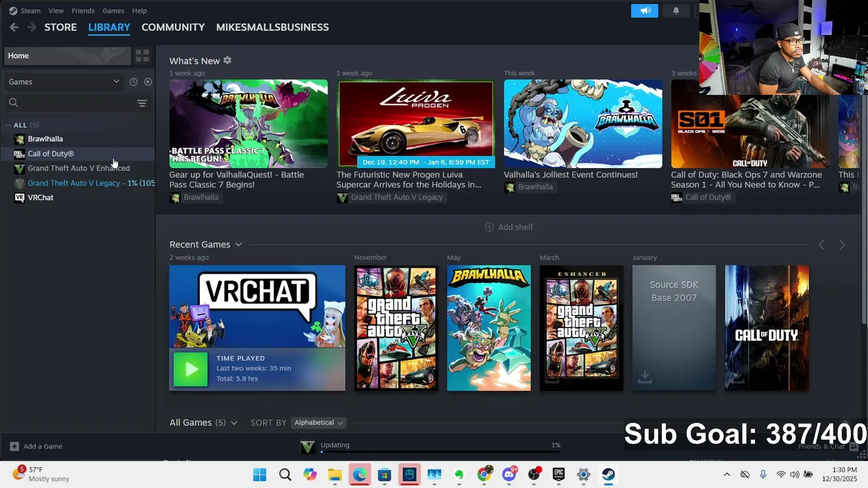Open the Luiva Progen news thumbnail
This screenshot has width=868, height=488.
[416, 124]
